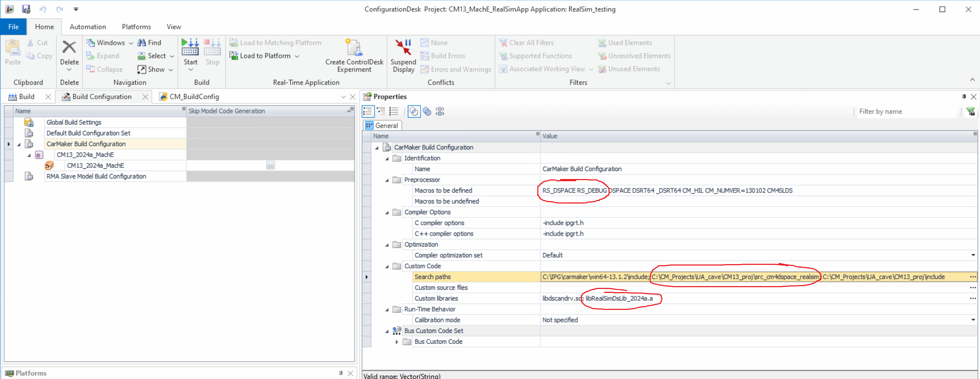The width and height of the screenshot is (980, 379).
Task: Select Global Build Settings row
Action: point(74,122)
